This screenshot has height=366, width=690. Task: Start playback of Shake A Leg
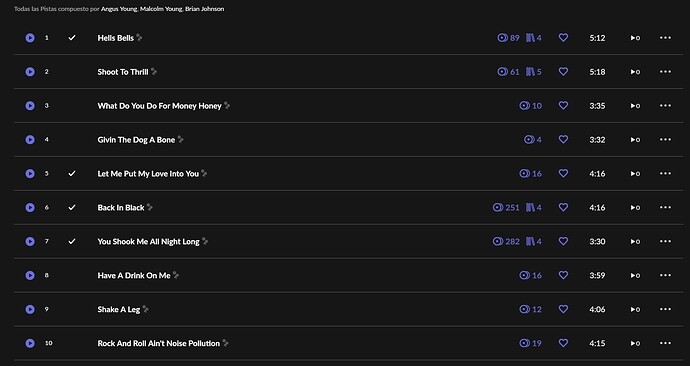click(x=30, y=309)
